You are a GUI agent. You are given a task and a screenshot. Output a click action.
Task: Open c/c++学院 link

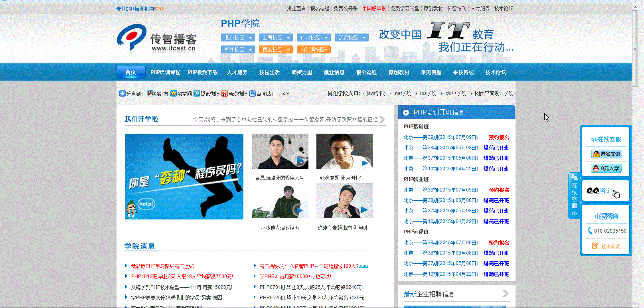click(x=456, y=93)
